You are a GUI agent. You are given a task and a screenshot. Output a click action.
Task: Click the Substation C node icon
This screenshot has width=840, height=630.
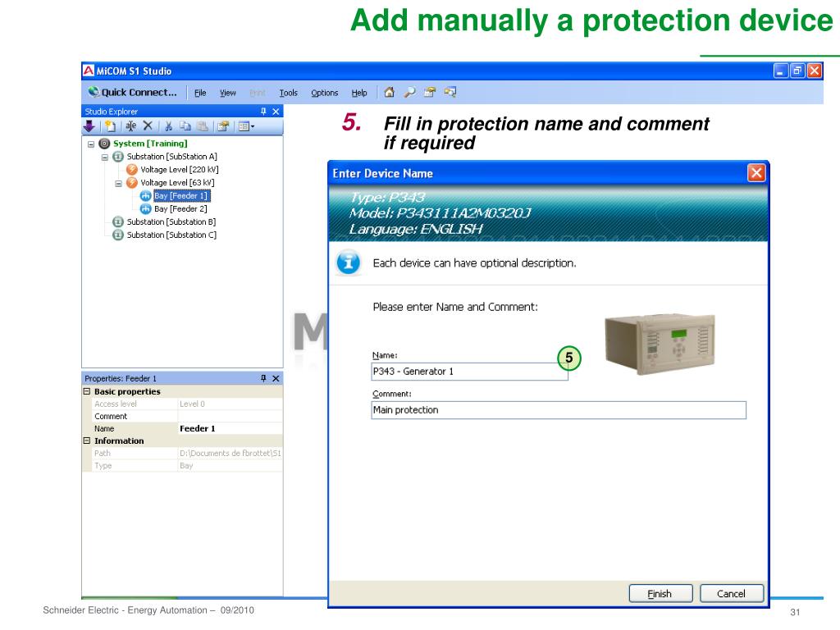(x=118, y=235)
